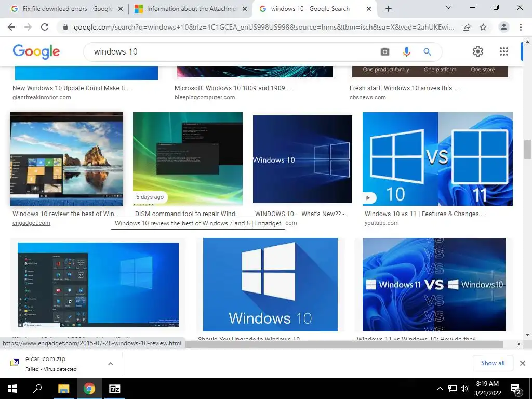This screenshot has width=532, height=399.
Task: Go to Google home via the logo
Action: click(36, 51)
